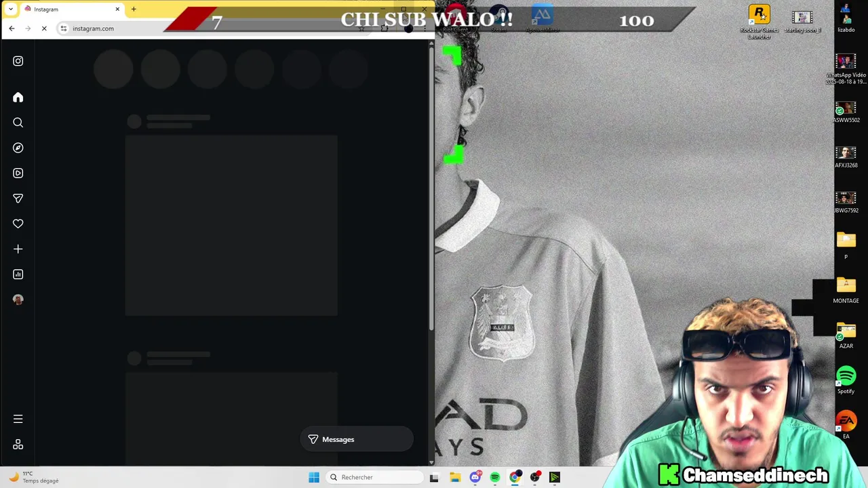Select the 'starting soon' video file

pyautogui.click(x=802, y=22)
